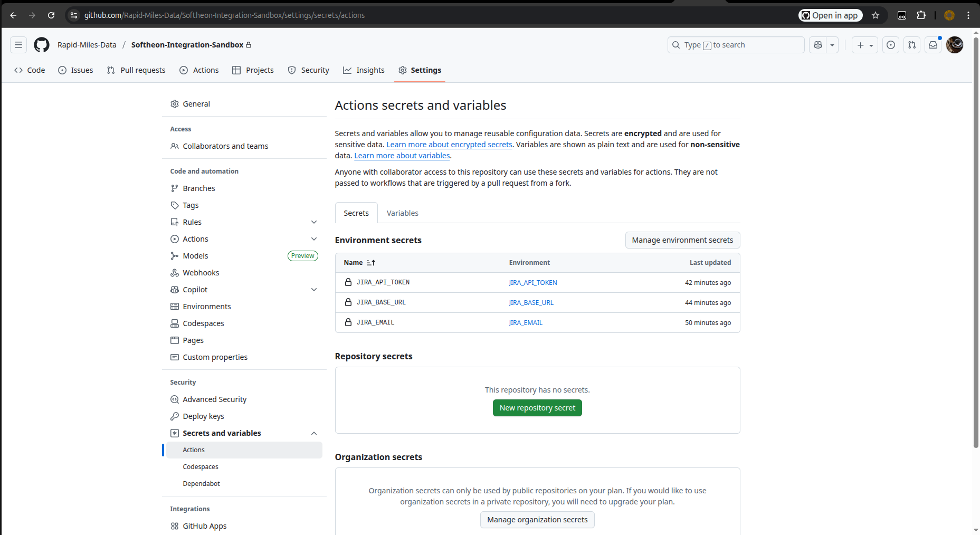Open Dependabot secrets sub-item
This screenshot has height=535, width=980.
244,484
